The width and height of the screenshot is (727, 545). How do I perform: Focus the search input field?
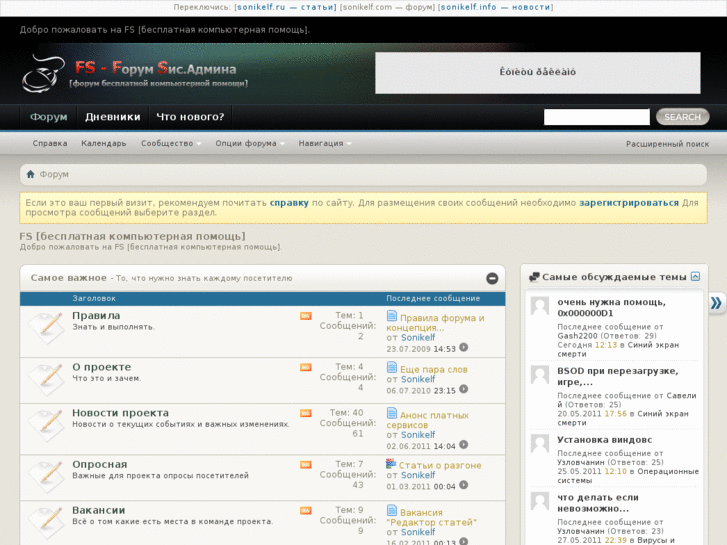(597, 117)
